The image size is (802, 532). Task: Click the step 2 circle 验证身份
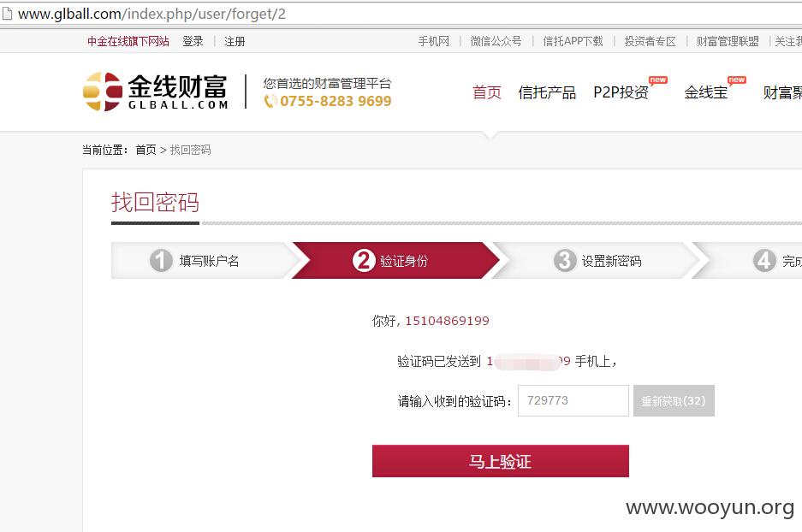tap(364, 261)
